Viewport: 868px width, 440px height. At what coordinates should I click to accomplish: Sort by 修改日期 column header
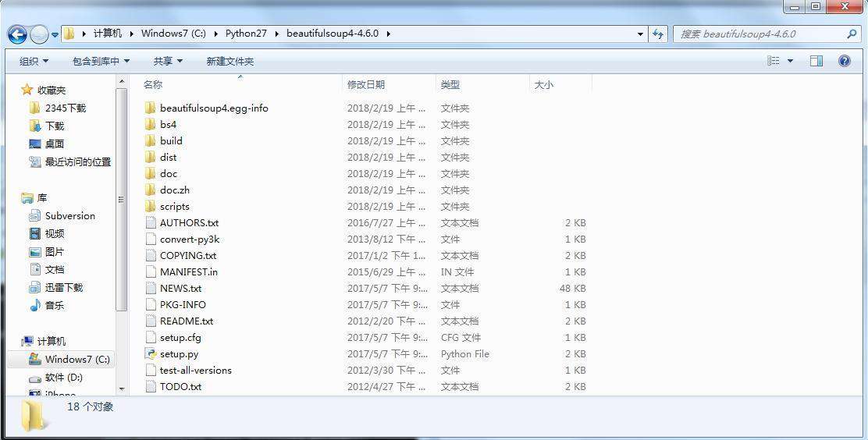(x=366, y=85)
